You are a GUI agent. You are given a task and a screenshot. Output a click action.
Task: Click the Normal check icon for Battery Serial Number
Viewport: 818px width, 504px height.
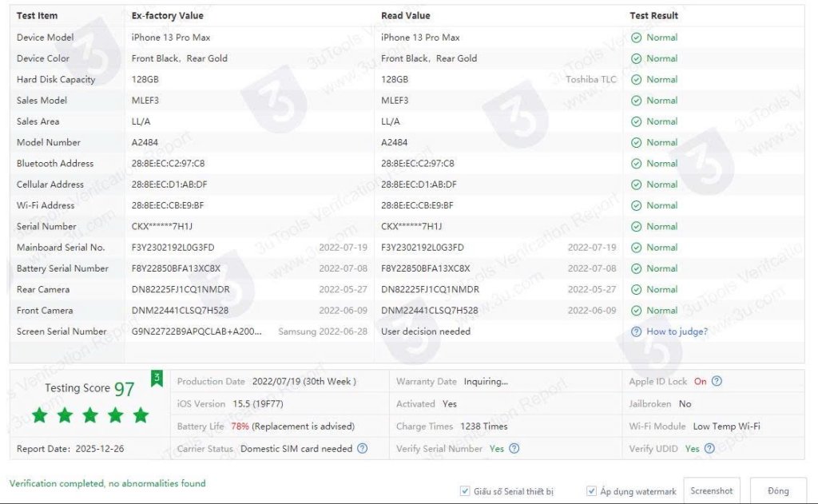[x=636, y=268]
